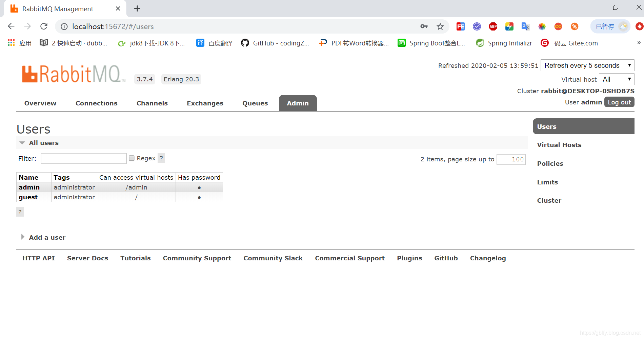Switch to the Overview tab
This screenshot has width=644, height=339.
click(40, 103)
